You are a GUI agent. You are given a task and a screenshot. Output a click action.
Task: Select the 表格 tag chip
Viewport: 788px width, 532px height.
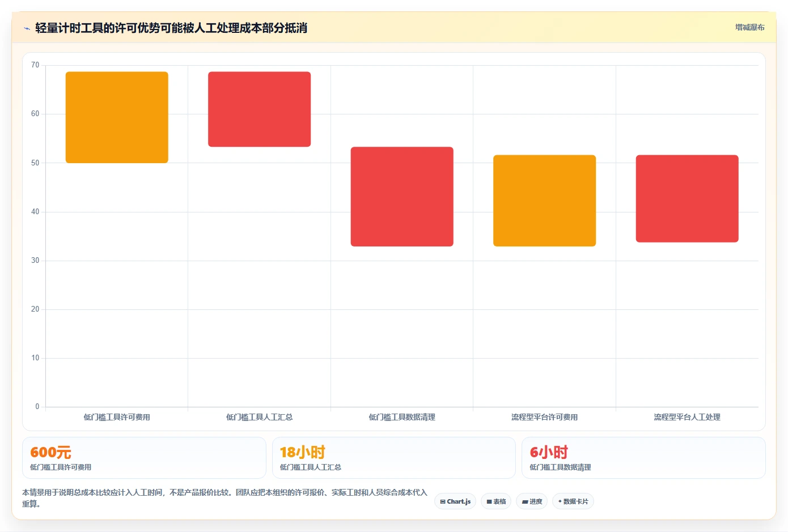(x=496, y=501)
